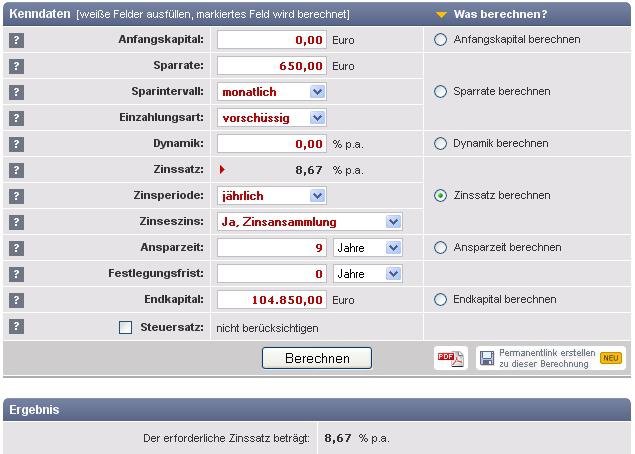The image size is (635, 454).
Task: Click the Endkapital input field
Action: click(x=272, y=300)
